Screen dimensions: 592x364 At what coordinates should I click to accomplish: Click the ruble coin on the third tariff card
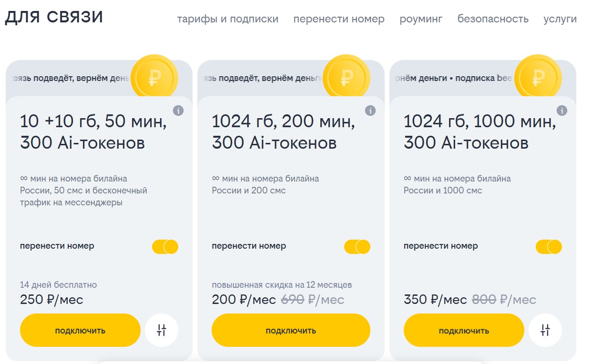click(538, 78)
